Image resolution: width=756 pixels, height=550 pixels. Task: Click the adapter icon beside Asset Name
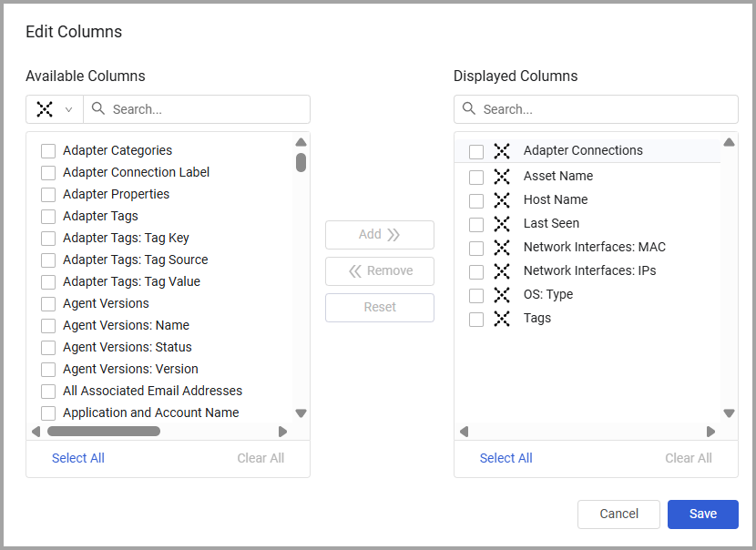click(501, 177)
